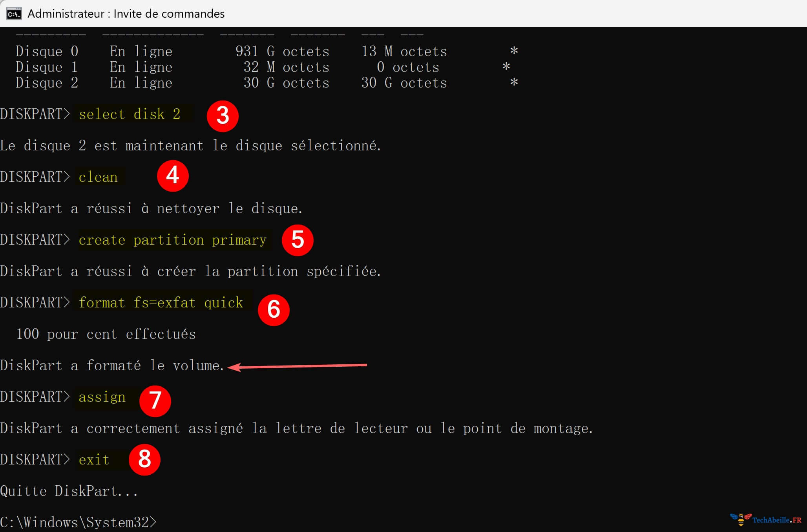Click the red numbered badge 5
This screenshot has height=532, width=807.
click(298, 240)
